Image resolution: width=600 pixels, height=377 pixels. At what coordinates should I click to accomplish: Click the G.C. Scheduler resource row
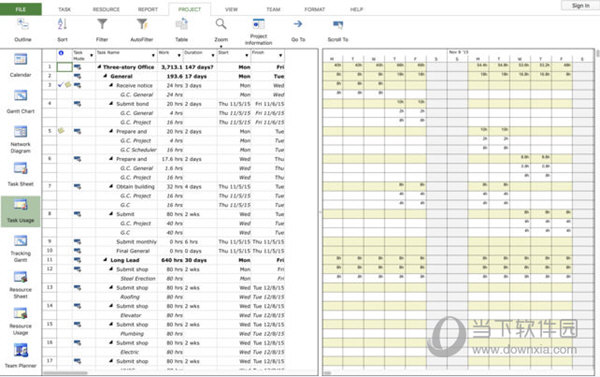(x=138, y=150)
